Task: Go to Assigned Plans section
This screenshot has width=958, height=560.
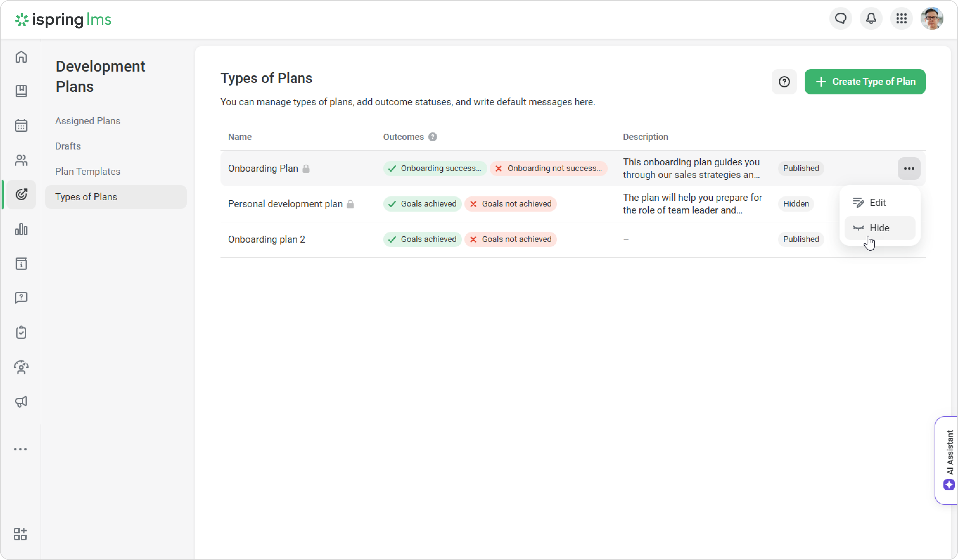Action: point(87,121)
